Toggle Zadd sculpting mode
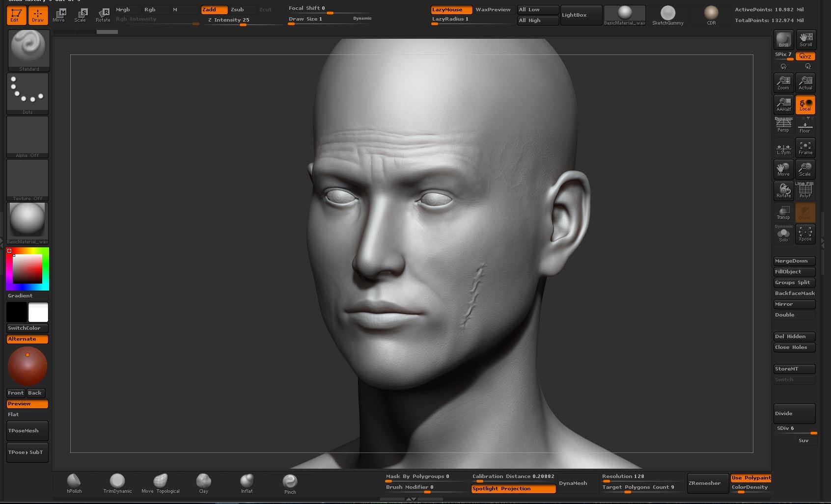Image resolution: width=831 pixels, height=504 pixels. pos(214,10)
